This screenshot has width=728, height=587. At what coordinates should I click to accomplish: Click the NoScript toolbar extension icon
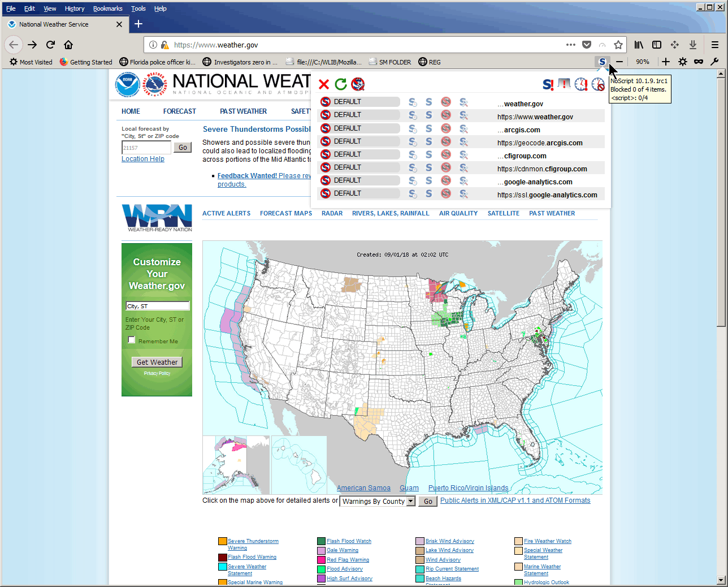603,62
